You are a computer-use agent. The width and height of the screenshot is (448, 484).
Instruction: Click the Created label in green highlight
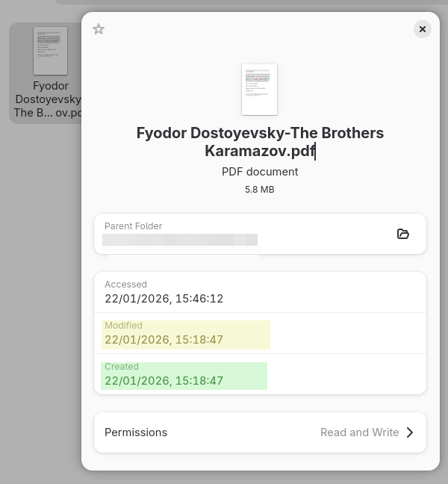pyautogui.click(x=122, y=367)
